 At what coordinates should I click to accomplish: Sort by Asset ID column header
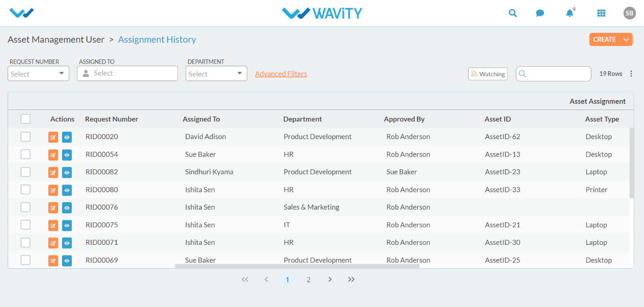tap(498, 119)
